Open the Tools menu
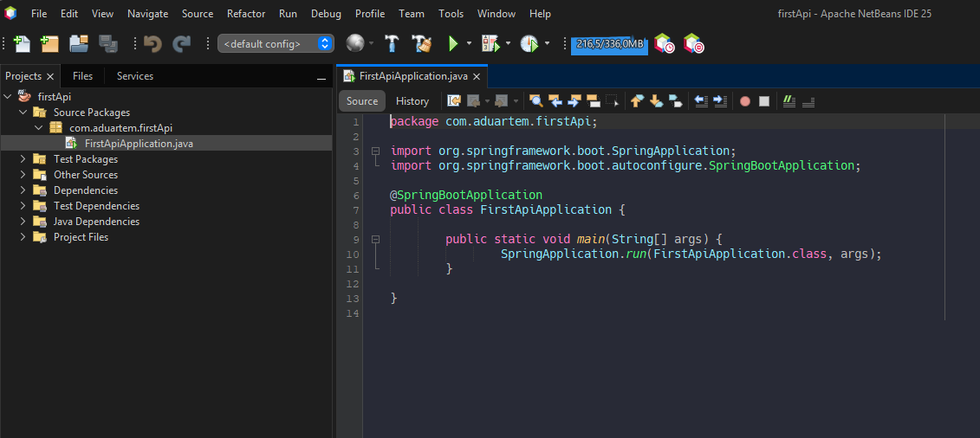This screenshot has width=980, height=438. [451, 13]
